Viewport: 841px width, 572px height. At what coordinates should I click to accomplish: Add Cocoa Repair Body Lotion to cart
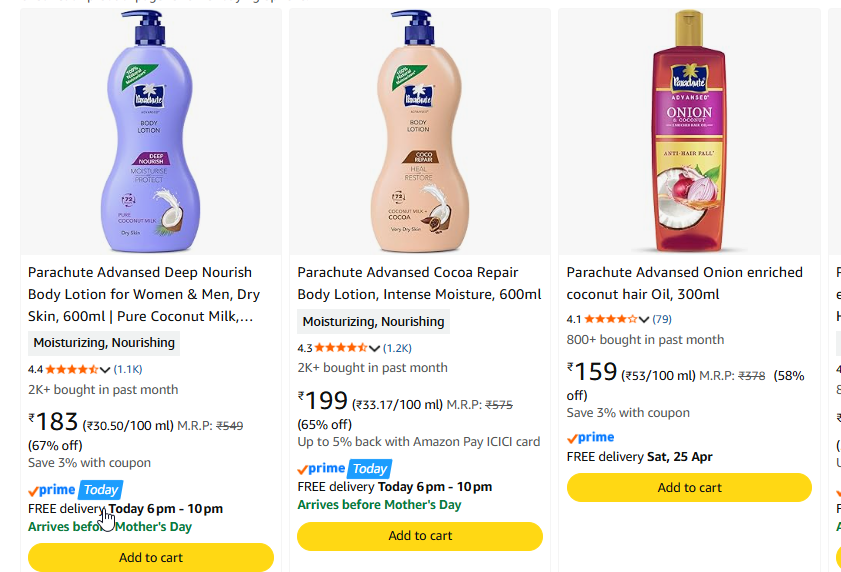(420, 536)
